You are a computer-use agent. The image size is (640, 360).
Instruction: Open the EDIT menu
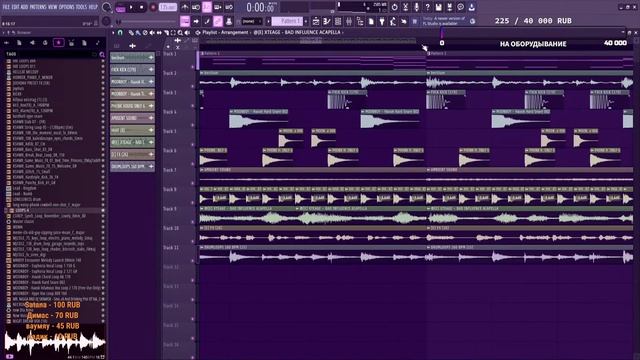[15, 7]
